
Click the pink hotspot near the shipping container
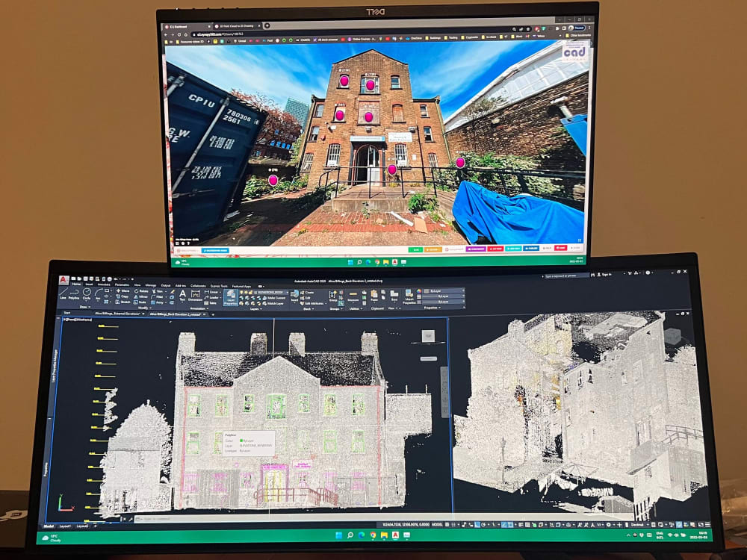tap(273, 180)
